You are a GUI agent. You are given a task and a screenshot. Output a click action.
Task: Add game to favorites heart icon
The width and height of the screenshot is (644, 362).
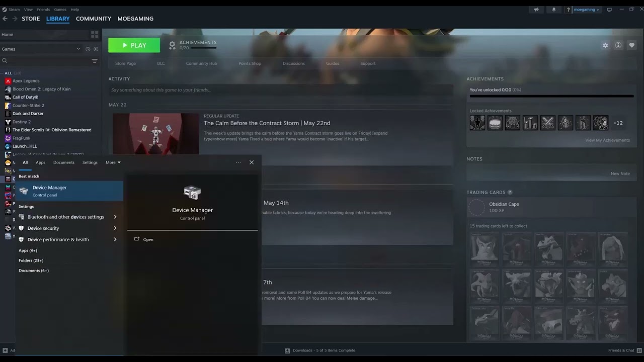[x=632, y=45]
